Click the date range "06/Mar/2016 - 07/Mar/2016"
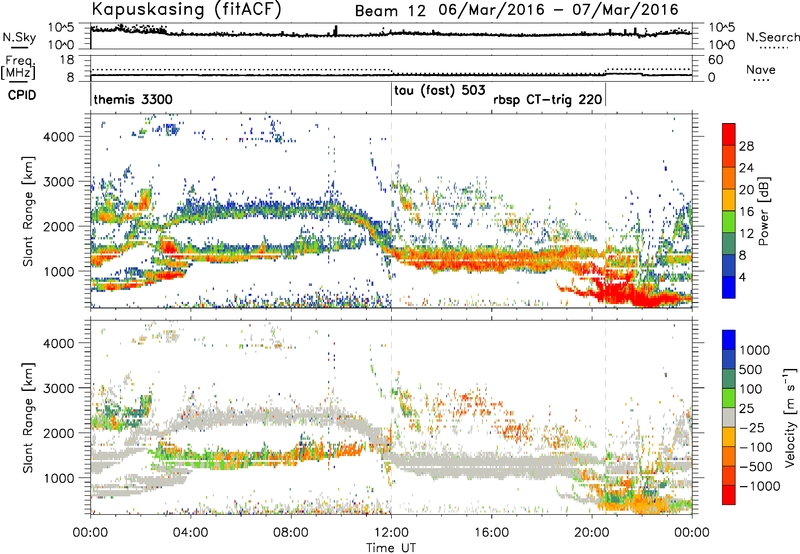Screen dimensions: 800x554 tap(559, 10)
